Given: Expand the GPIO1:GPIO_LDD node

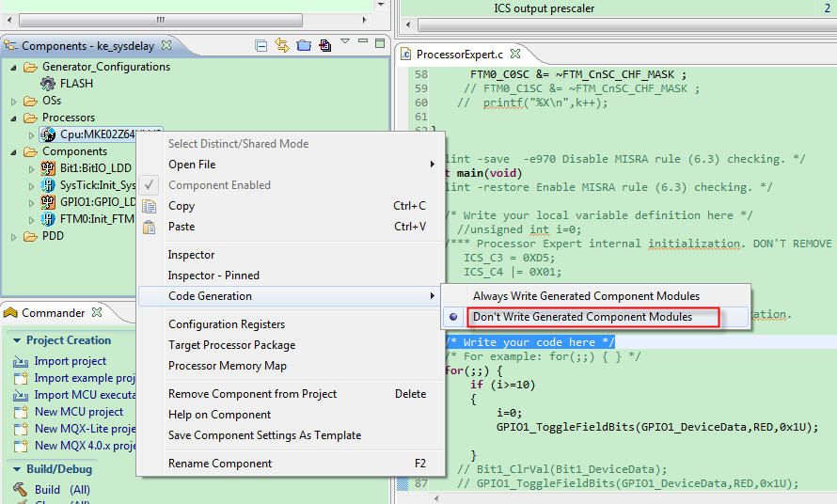Looking at the screenshot, I should pyautogui.click(x=31, y=203).
